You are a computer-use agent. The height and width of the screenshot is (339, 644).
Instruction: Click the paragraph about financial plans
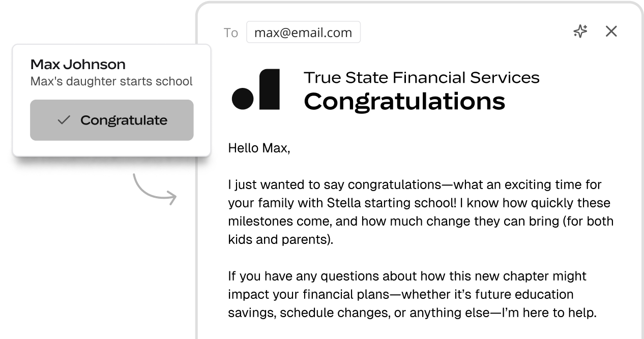(412, 294)
